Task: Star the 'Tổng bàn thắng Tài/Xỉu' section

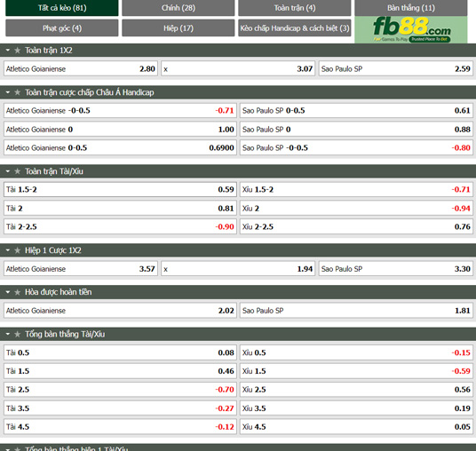Action: (17, 334)
